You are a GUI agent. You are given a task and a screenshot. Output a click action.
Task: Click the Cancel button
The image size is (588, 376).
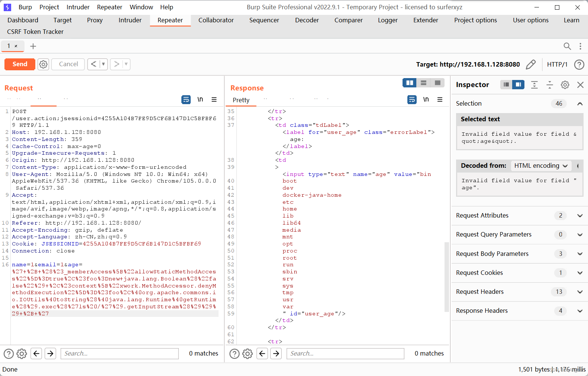point(68,64)
